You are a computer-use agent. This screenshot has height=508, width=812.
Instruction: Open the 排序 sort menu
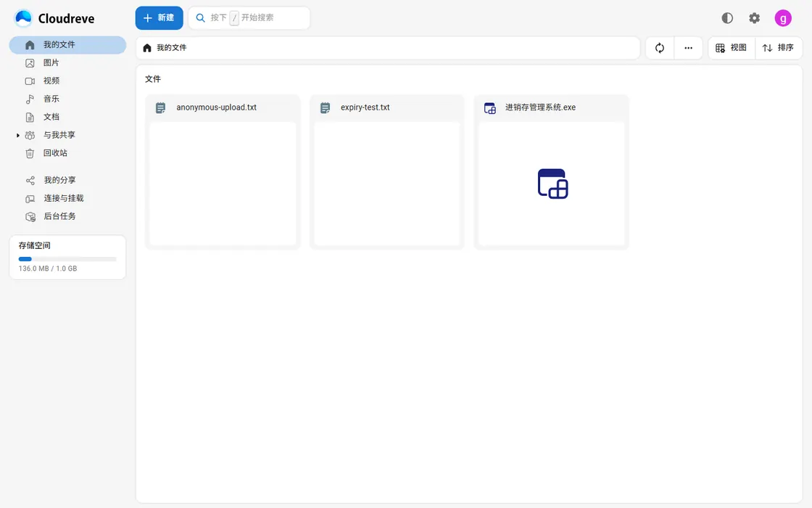[779, 48]
